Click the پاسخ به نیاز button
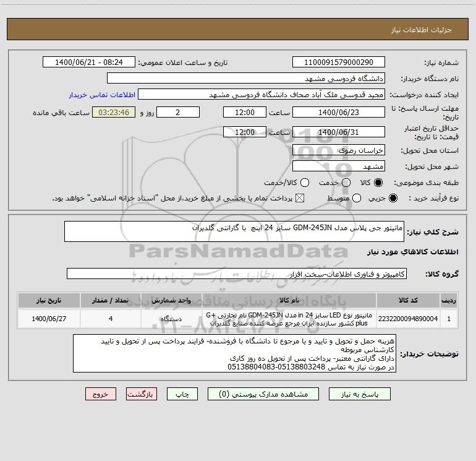The width and height of the screenshot is (476, 461). (360, 394)
